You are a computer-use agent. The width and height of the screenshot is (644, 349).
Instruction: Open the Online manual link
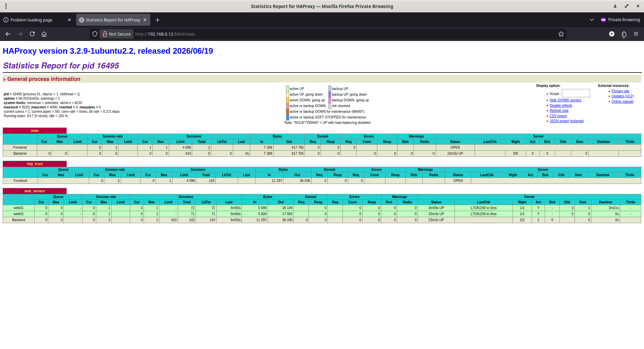pyautogui.click(x=622, y=101)
